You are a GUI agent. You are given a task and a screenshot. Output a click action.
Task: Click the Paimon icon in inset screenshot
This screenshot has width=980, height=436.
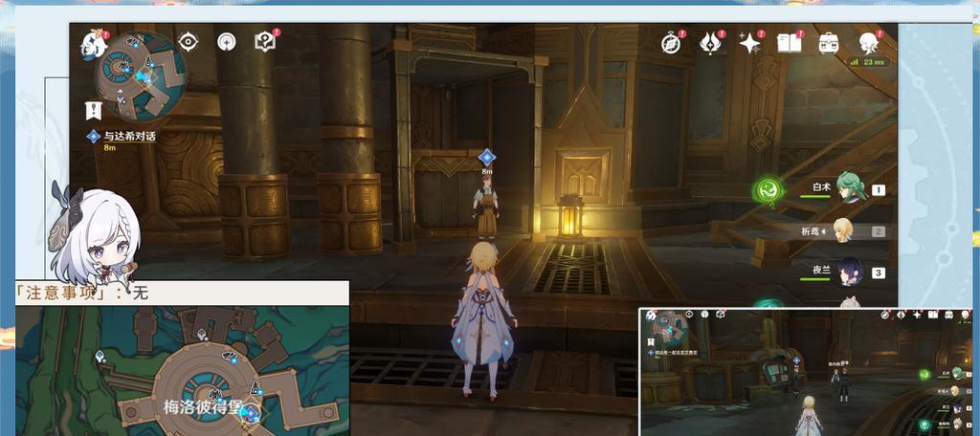[650, 316]
